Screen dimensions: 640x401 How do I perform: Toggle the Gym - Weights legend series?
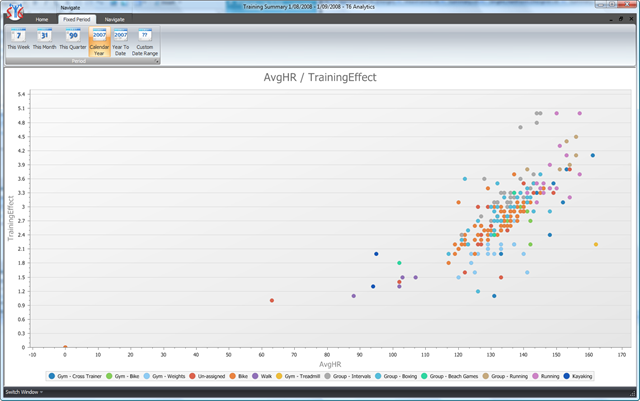[164, 376]
